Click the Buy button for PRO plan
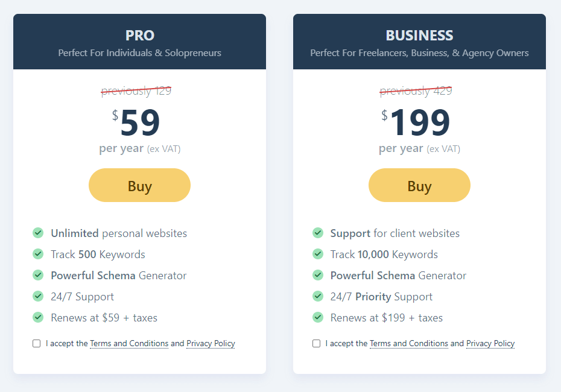Image resolution: width=561 pixels, height=392 pixels. (x=139, y=185)
